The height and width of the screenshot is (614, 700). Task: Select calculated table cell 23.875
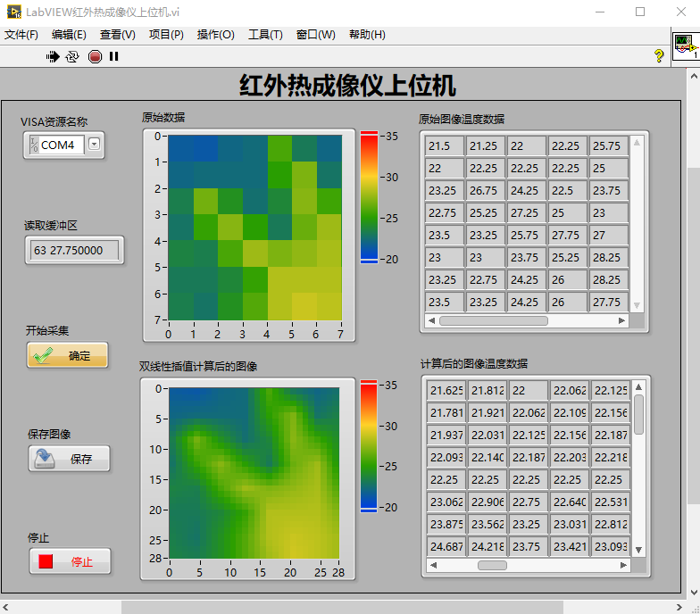pyautogui.click(x=446, y=525)
